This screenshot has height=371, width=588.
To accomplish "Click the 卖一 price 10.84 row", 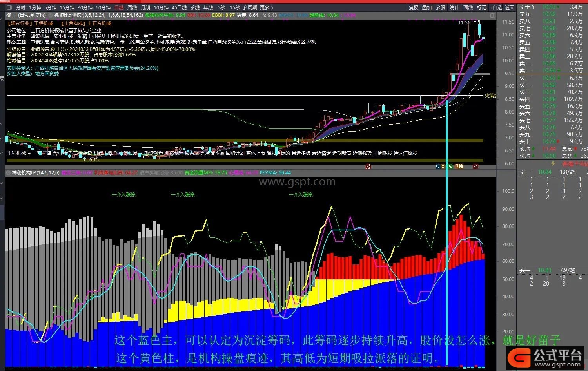I will tap(552, 71).
